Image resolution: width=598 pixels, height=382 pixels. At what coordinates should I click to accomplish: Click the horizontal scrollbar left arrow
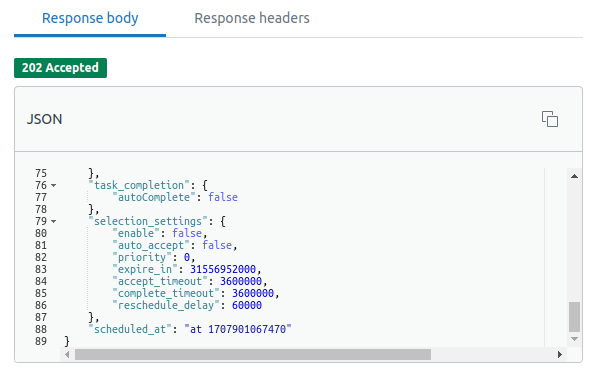point(67,355)
